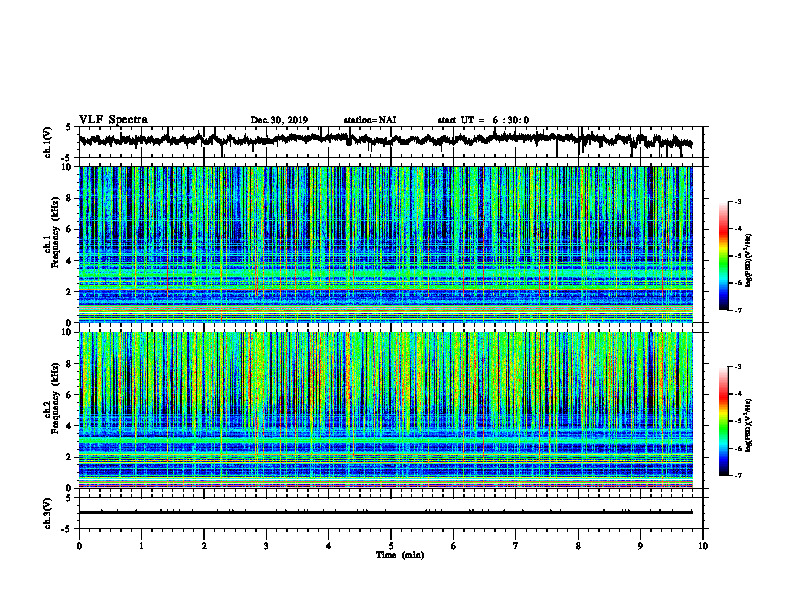The height and width of the screenshot is (612, 792).
Task: Click time axis tick label '3'
Action: tap(266, 546)
